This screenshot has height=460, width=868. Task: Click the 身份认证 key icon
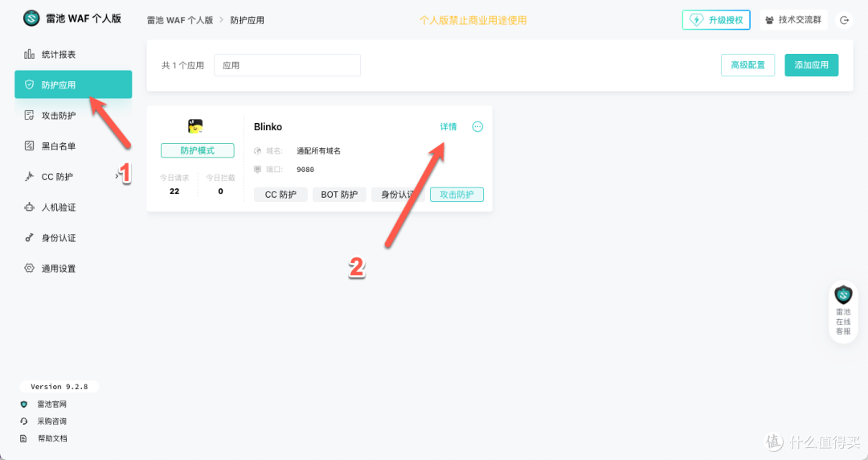[x=30, y=238]
